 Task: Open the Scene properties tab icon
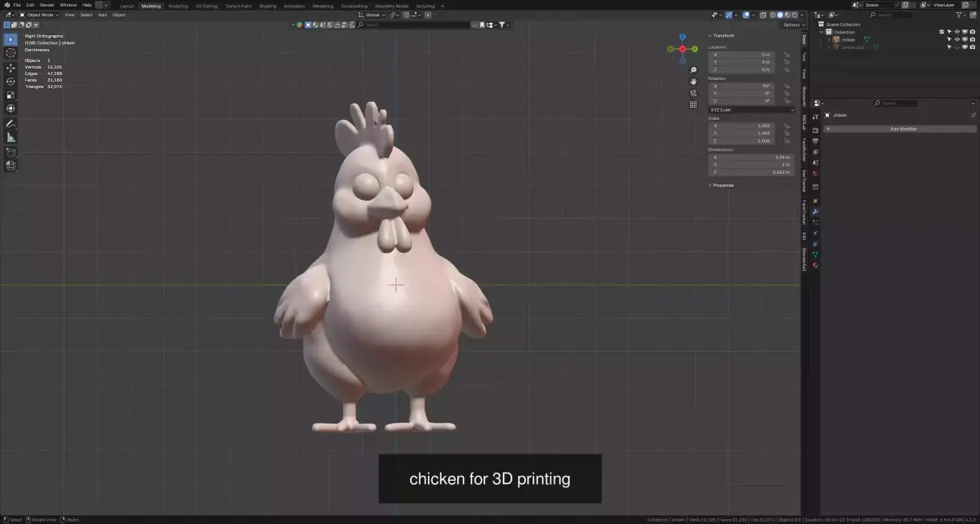815,162
